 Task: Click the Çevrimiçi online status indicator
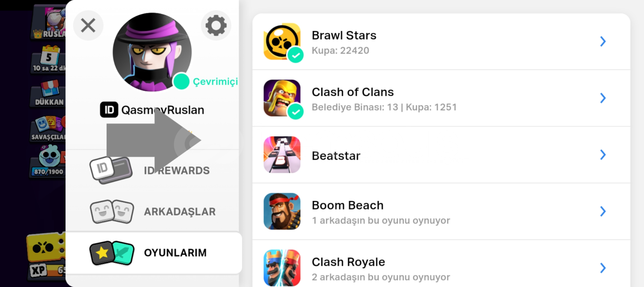pyautogui.click(x=205, y=81)
